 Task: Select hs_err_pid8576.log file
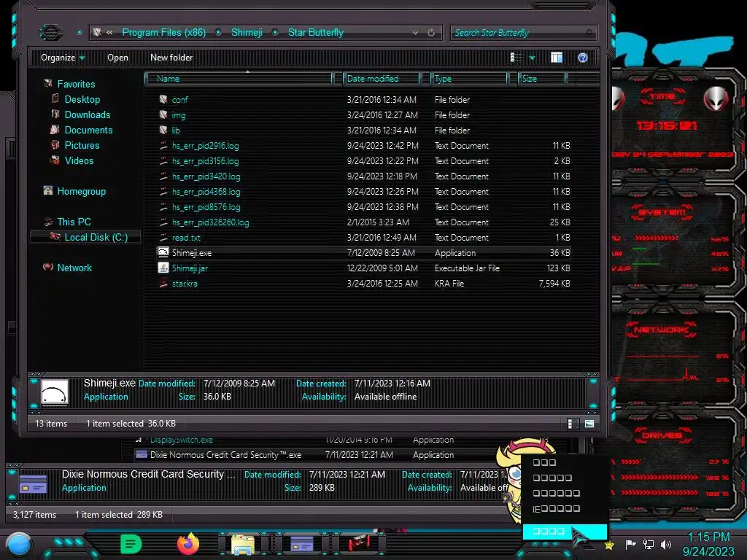206,206
